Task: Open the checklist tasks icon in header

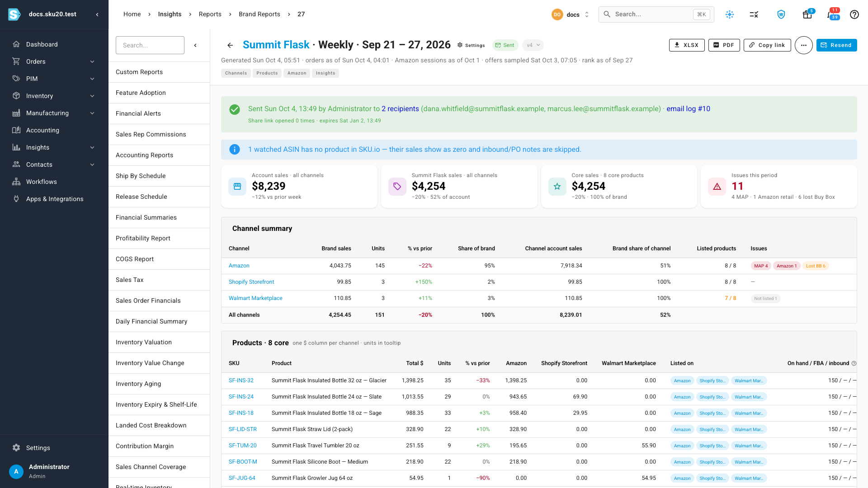Action: [754, 14]
